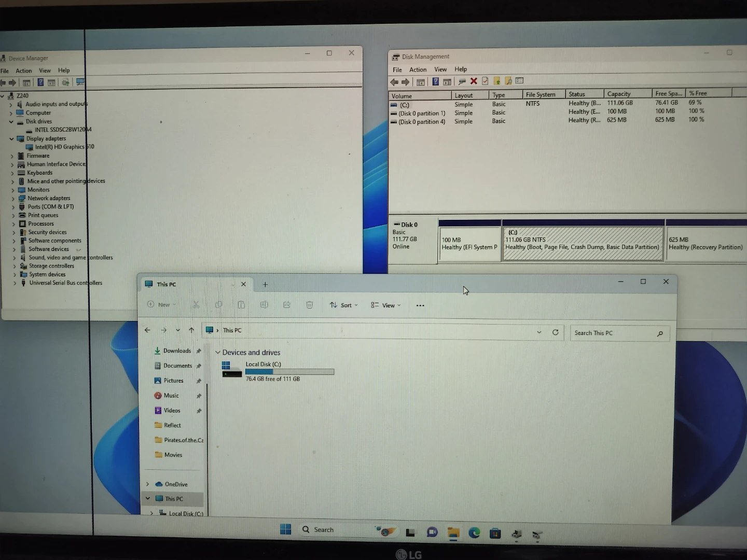This screenshot has width=747, height=560.
Task: Click show/hide console tree icon in Disk Management
Action: pyautogui.click(x=421, y=82)
